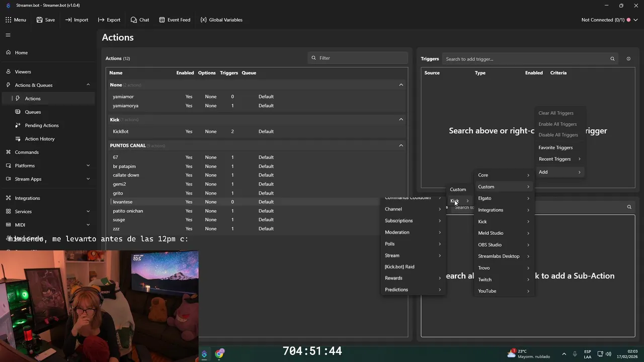This screenshot has width=644, height=362.
Task: Select YouTube in the Add submenu
Action: coord(504,291)
